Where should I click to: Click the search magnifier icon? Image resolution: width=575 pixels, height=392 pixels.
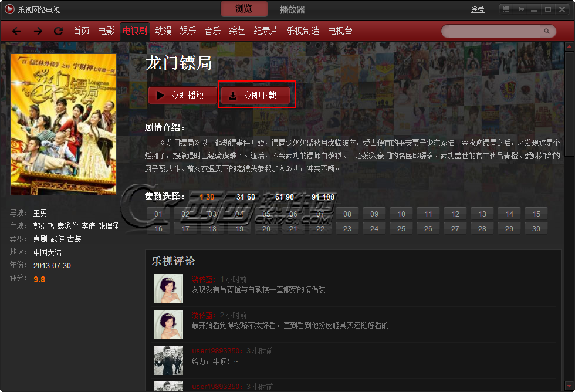click(x=546, y=31)
